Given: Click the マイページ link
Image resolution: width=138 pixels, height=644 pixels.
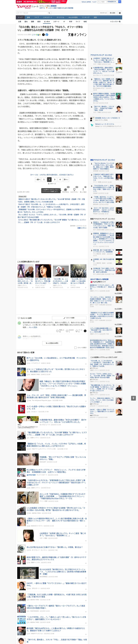Looking at the screenshot, I should 103,13.
